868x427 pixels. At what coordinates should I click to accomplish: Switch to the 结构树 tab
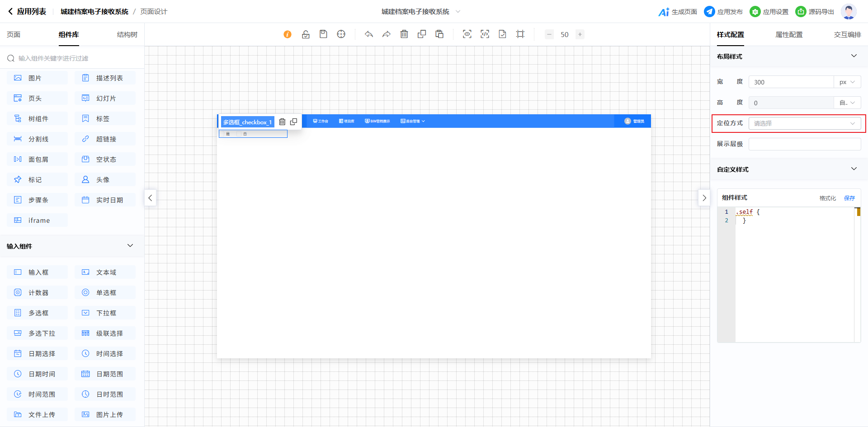tap(127, 35)
